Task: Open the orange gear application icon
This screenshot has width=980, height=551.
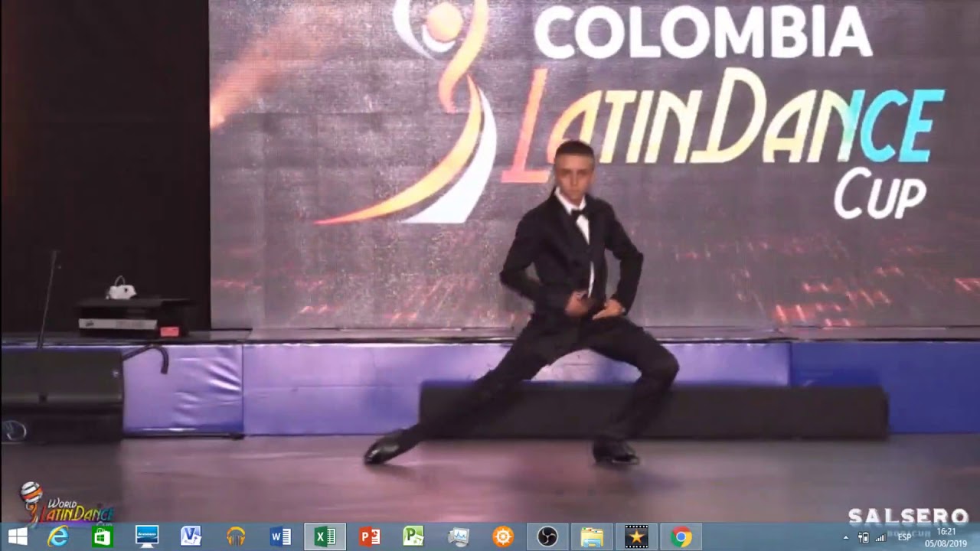Action: tap(503, 536)
